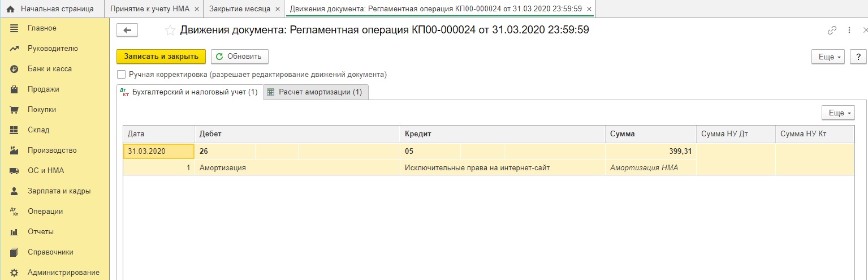Viewport: 868px width, 280px height.
Task: Click Записать и закрыть button
Action: pos(161,57)
